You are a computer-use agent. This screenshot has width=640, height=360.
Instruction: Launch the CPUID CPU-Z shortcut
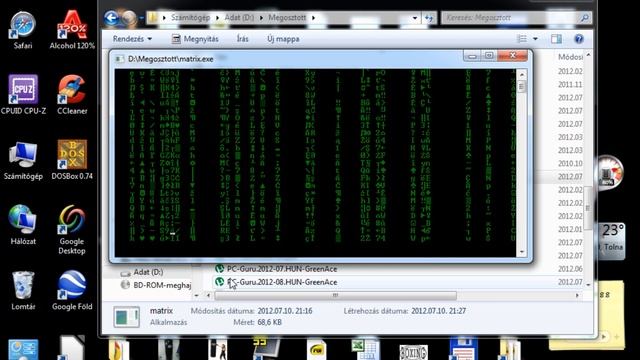pyautogui.click(x=23, y=95)
